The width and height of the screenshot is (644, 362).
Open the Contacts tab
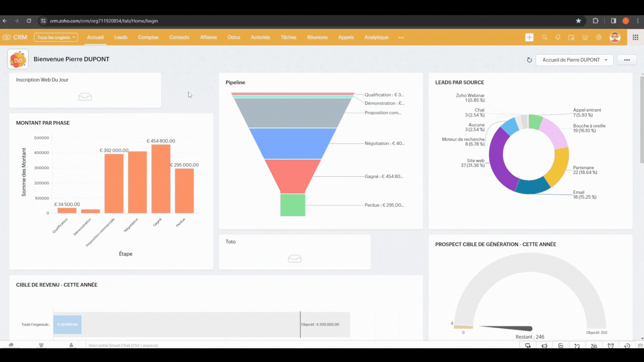click(x=179, y=37)
